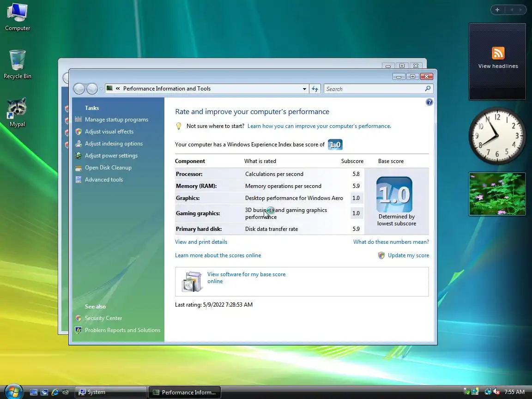Click the Windows Sidebar tray icon
This screenshot has height=399, width=532.
[475, 392]
